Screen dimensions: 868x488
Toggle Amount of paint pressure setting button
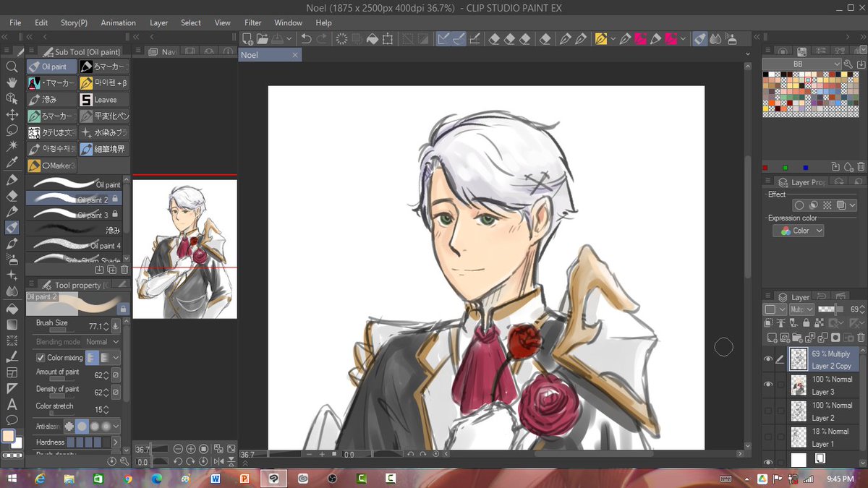pos(116,375)
